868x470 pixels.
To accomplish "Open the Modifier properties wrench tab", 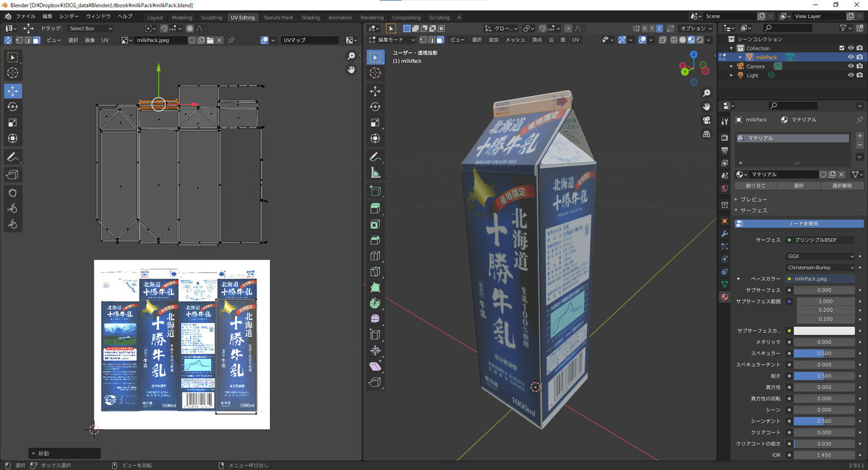I will tap(725, 234).
